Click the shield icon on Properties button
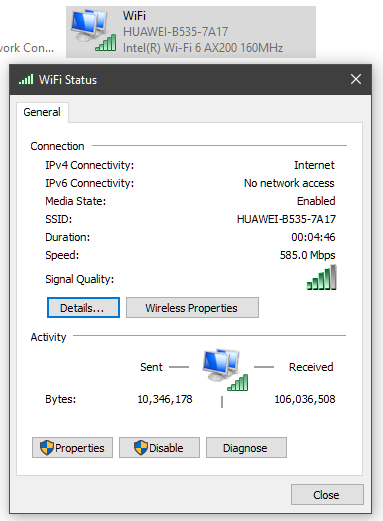Viewport: 383px width, 521px height. coord(47,448)
